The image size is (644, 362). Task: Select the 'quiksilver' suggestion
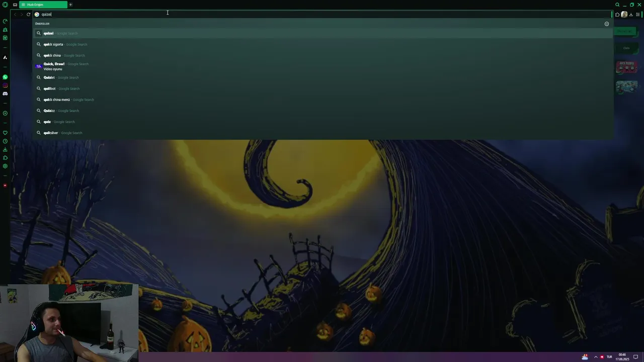click(x=322, y=133)
